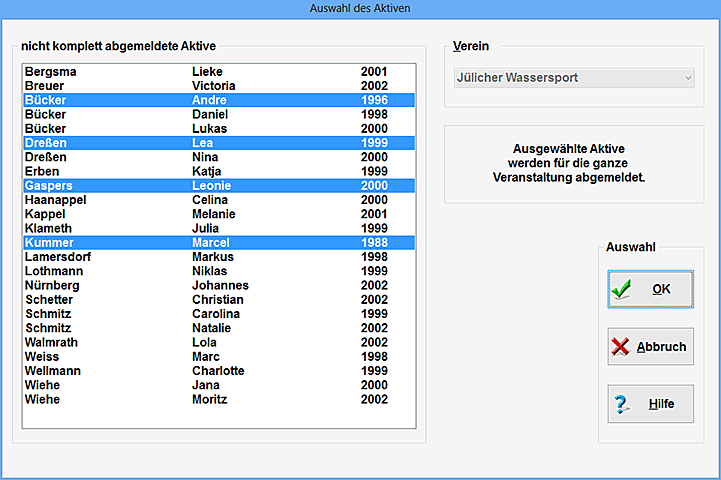Select Wiehe Moritz row
Viewport: 721px width, 480px height.
(x=218, y=399)
